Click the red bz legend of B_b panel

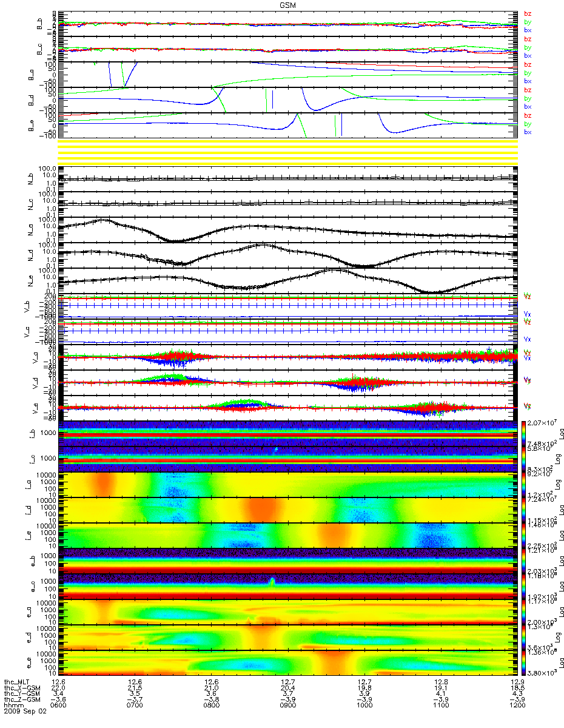click(x=528, y=14)
